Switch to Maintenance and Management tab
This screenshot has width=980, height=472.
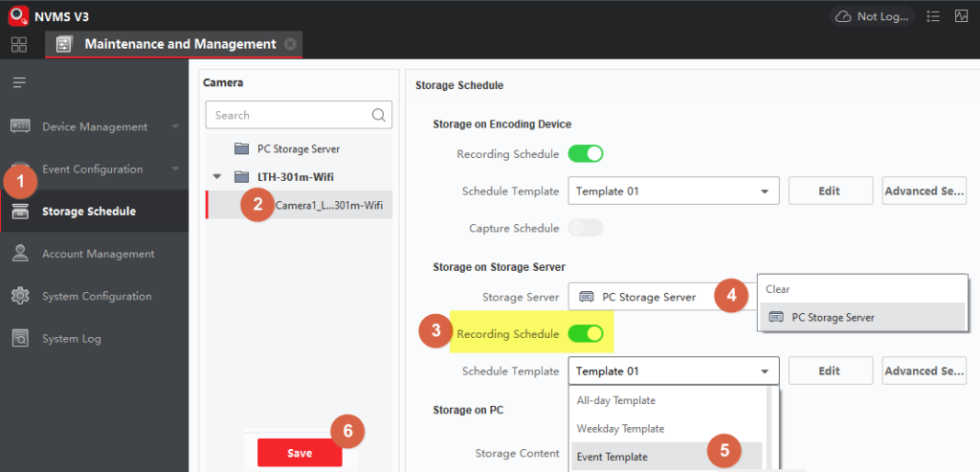tap(173, 44)
